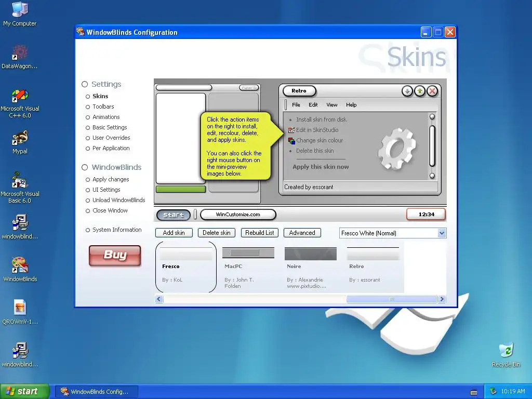Select the MacPC skin thumbnail
532x399 pixels.
point(248,267)
